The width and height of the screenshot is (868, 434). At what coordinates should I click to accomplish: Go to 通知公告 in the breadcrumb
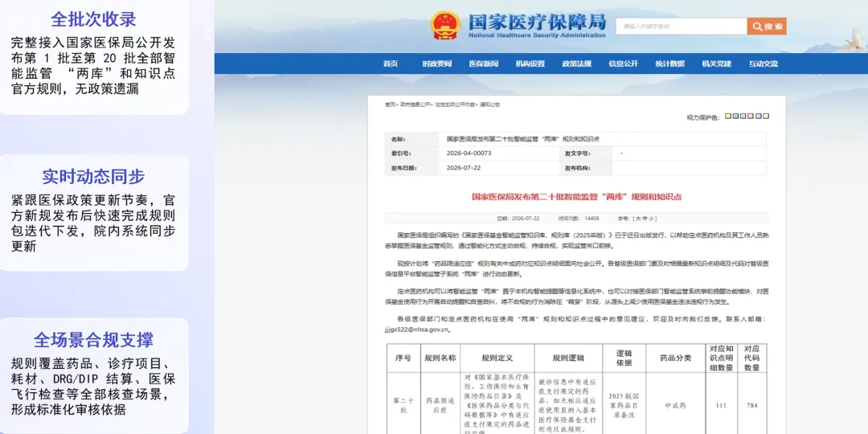point(489,104)
